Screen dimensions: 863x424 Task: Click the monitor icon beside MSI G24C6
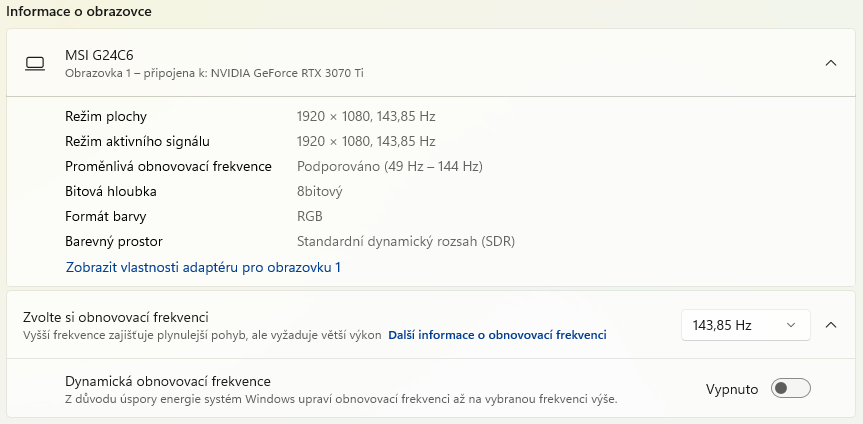click(35, 63)
